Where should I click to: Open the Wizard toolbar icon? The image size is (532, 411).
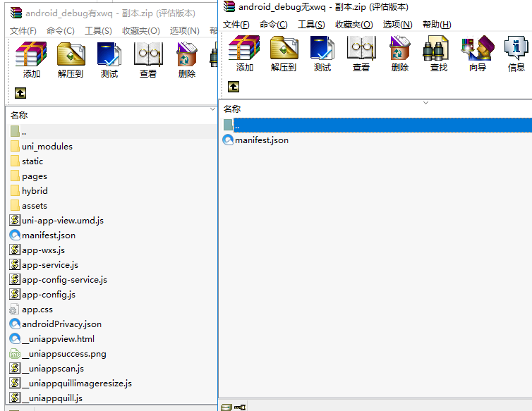[x=478, y=54]
